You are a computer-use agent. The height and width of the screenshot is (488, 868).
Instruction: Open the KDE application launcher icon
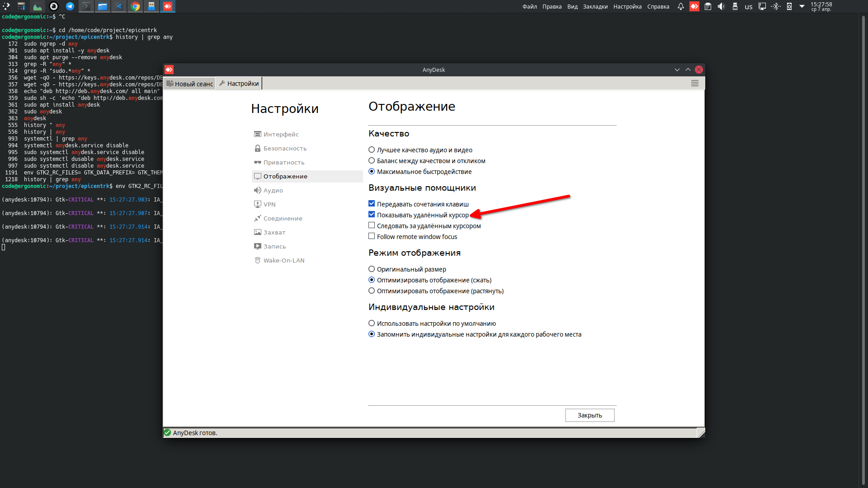point(6,6)
